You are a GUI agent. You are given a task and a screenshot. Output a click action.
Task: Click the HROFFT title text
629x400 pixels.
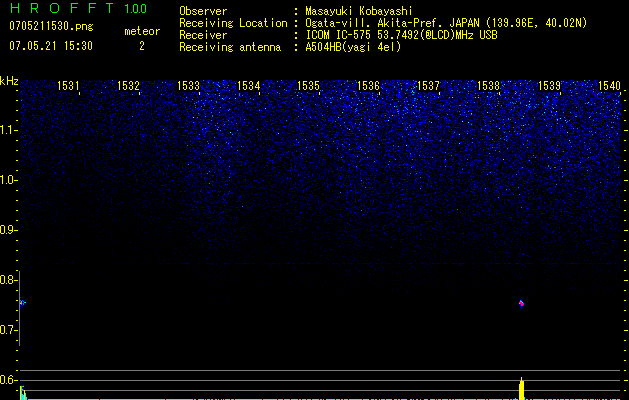(x=62, y=8)
